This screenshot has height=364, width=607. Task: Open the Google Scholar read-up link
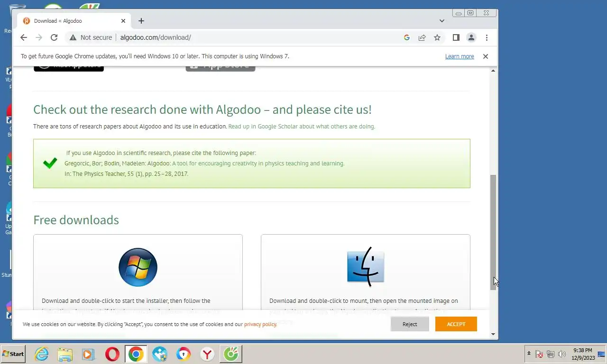(302, 127)
